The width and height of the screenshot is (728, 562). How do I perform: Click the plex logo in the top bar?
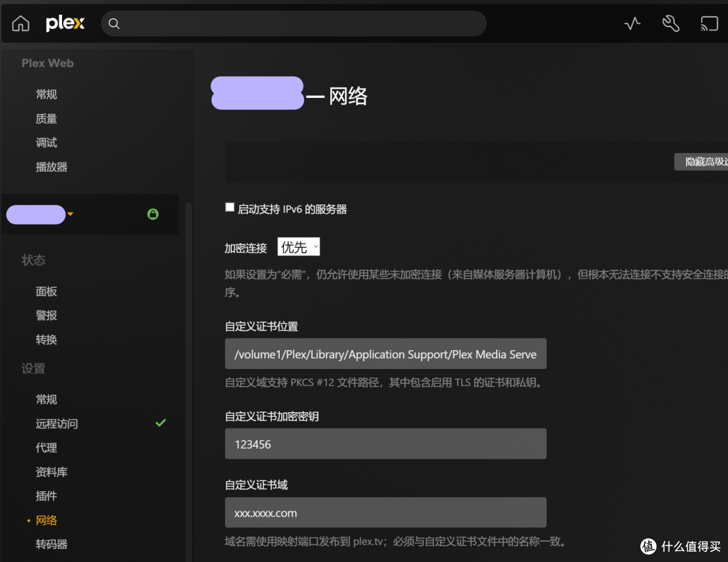(65, 23)
